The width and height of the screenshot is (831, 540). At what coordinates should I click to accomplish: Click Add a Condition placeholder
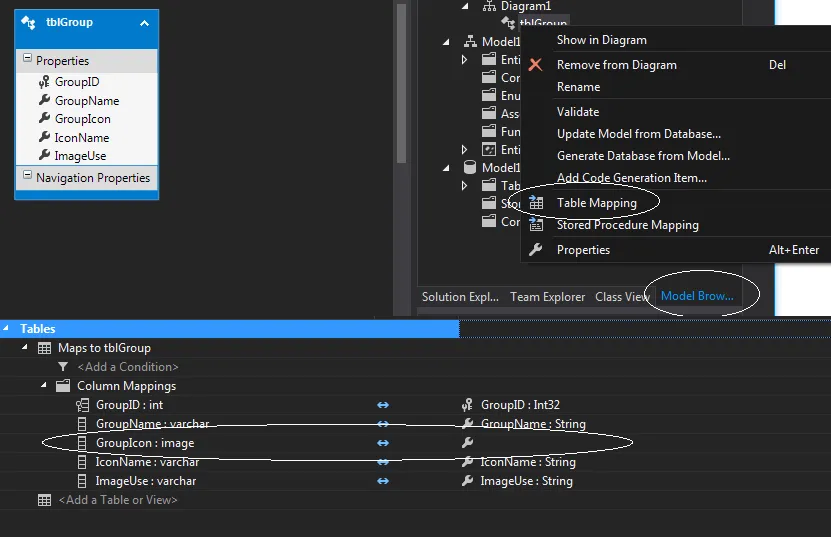(x=128, y=367)
